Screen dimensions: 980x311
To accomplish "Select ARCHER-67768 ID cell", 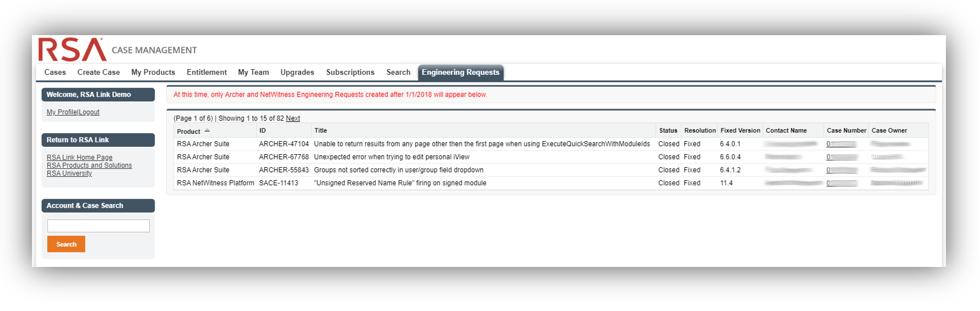I will [x=284, y=157].
